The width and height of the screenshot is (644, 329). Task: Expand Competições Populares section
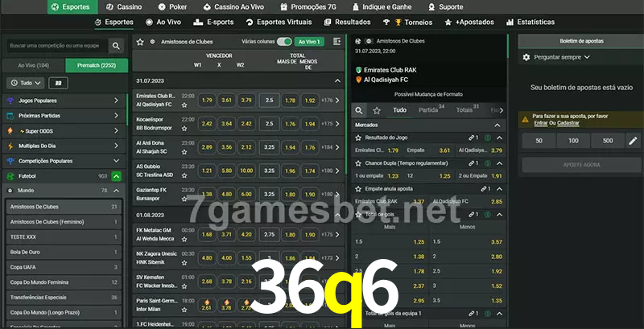(64, 161)
